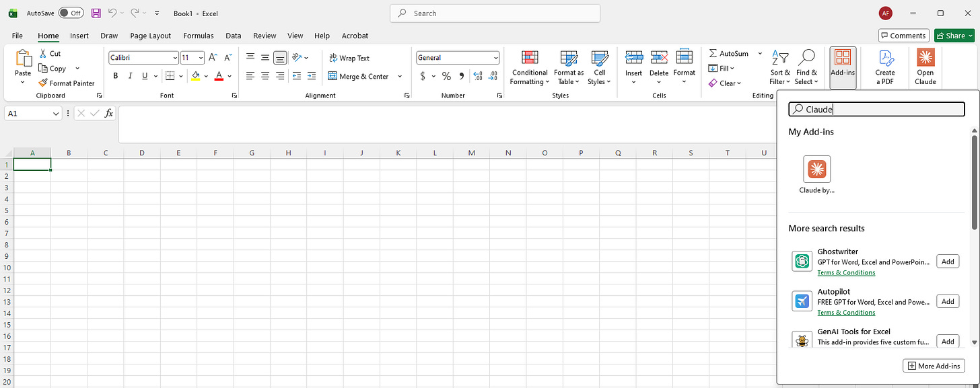Toggle Wrap Text

349,58
